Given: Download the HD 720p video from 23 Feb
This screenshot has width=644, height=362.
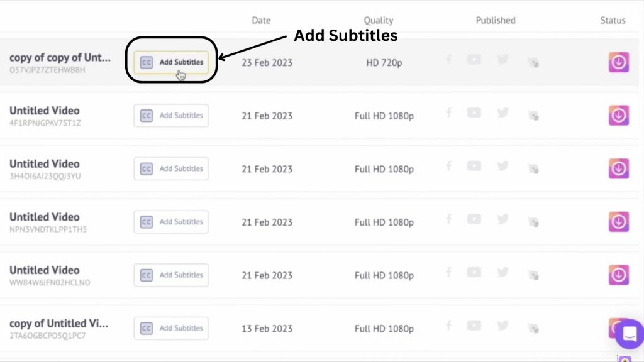Looking at the screenshot, I should click(619, 62).
